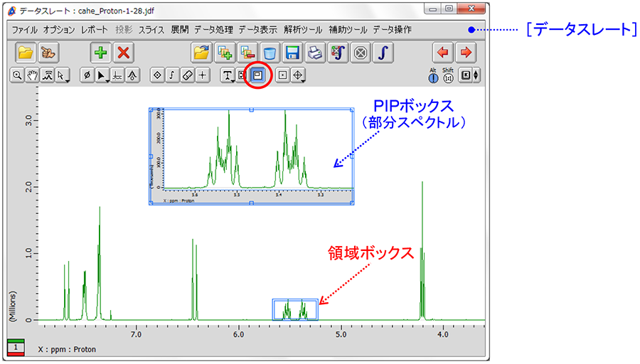Click the red-green spectrum 1 indicator box
Screen dimensions: 640x364
tap(16, 347)
